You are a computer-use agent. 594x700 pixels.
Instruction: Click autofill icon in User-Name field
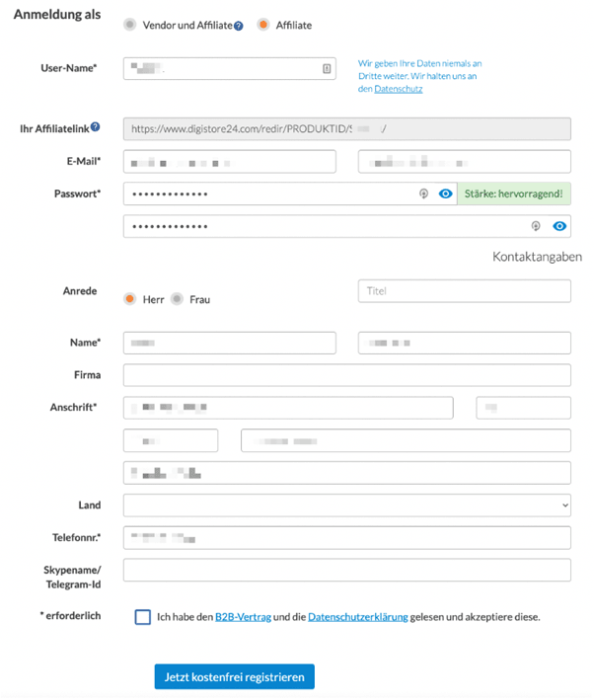[x=327, y=69]
